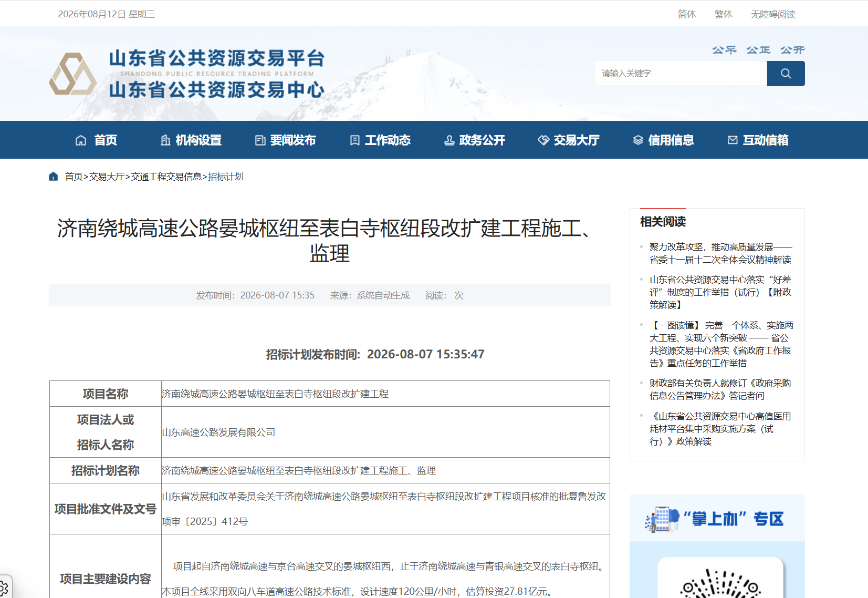
Task: Click 首页 in the breadcrumb trail
Action: (74, 177)
